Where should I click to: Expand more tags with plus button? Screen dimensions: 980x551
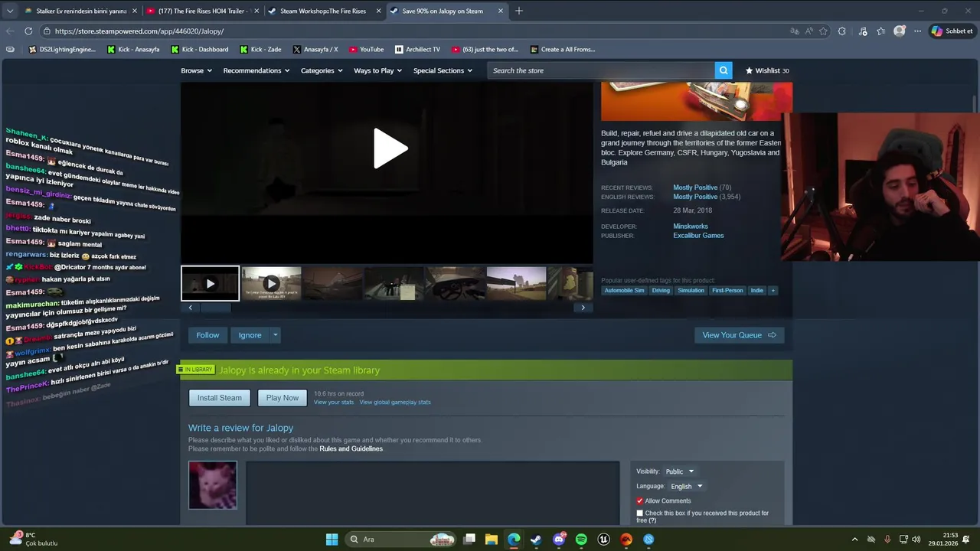click(773, 291)
